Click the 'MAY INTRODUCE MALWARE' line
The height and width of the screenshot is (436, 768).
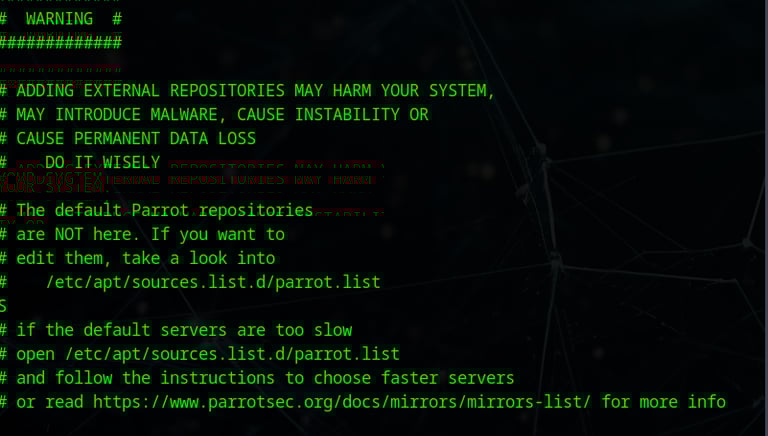(x=214, y=115)
